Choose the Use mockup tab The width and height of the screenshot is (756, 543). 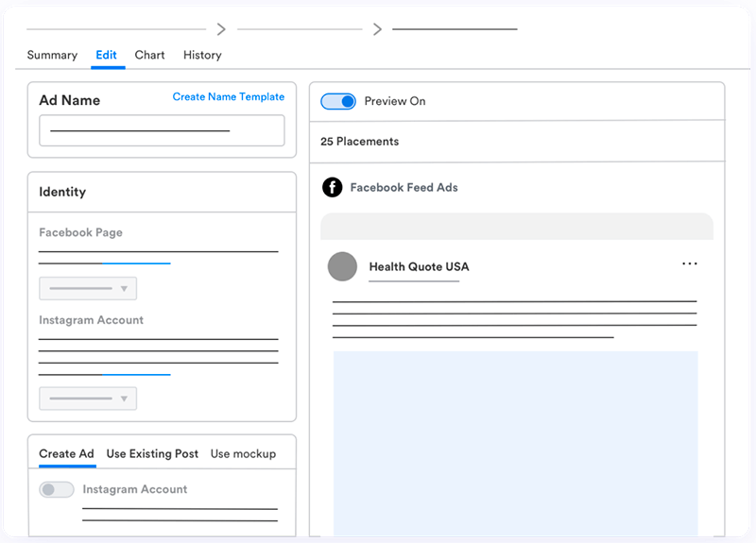243,453
